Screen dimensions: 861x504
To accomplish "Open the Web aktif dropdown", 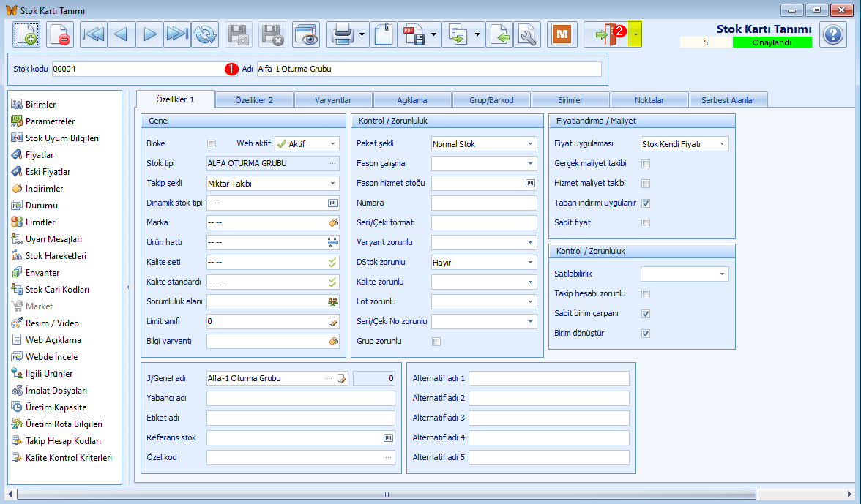I will pyautogui.click(x=332, y=143).
